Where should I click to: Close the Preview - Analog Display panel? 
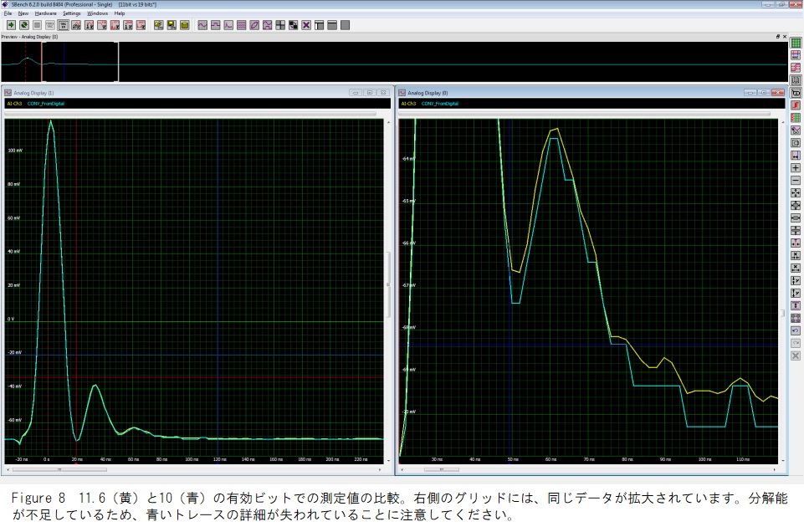785,37
